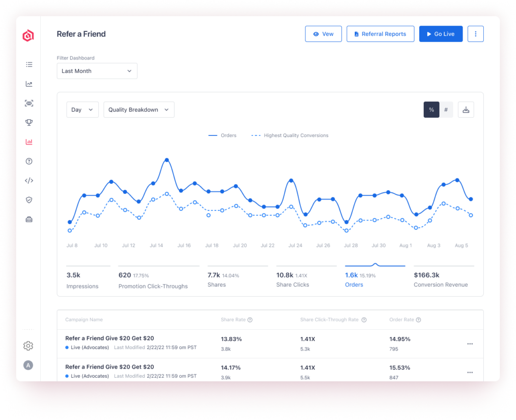The width and height of the screenshot is (516, 420).
Task: Switch chart to number (#) view
Action: point(446,110)
